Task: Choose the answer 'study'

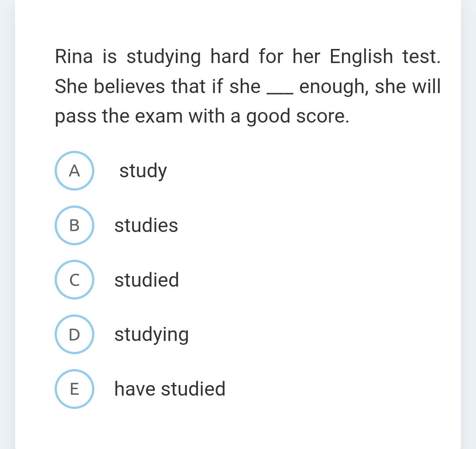Action: point(143,171)
